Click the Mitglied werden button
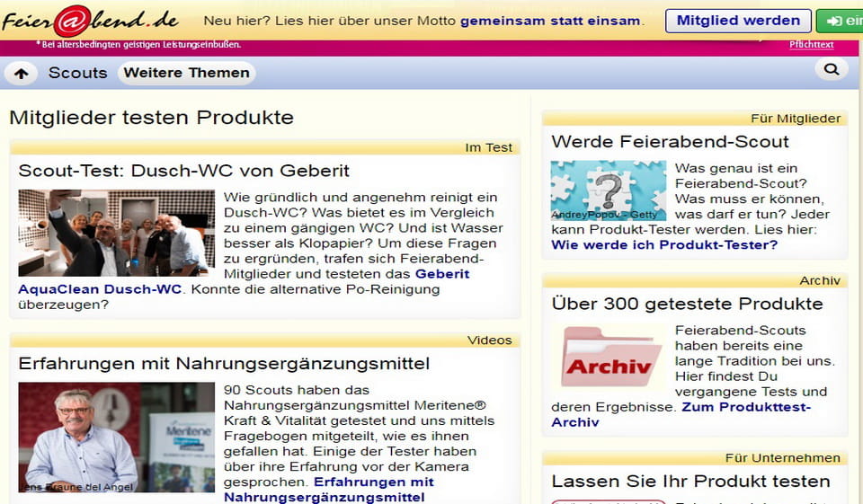 [738, 21]
